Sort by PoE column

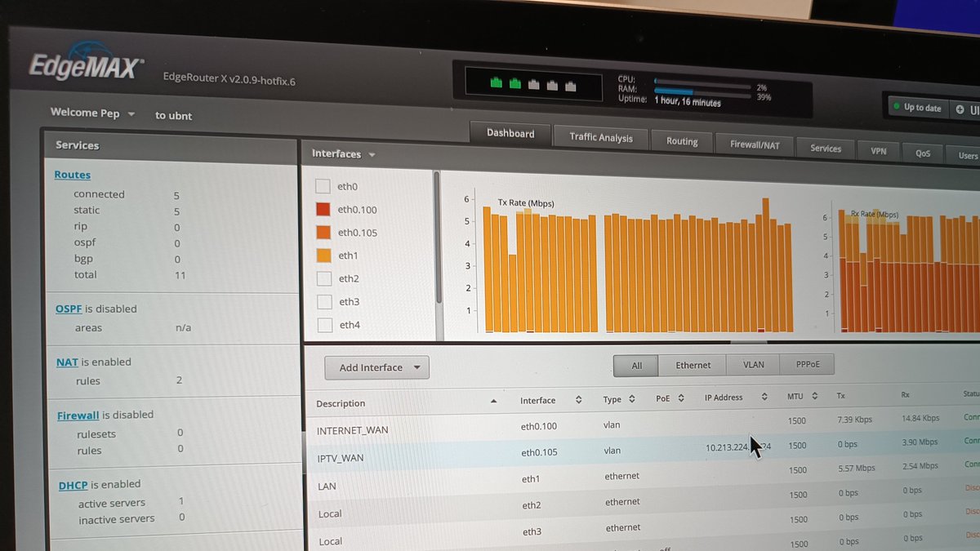tap(670, 398)
